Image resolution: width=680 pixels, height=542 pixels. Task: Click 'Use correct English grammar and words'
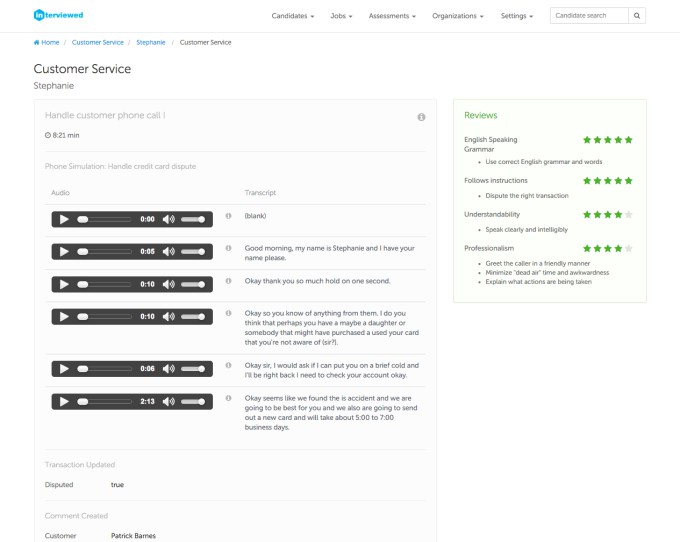(544, 162)
